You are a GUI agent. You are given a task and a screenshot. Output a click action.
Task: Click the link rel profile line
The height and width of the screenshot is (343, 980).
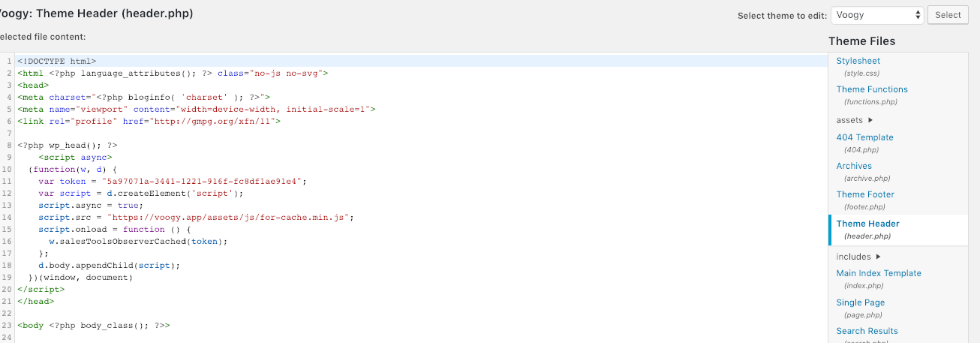point(149,121)
